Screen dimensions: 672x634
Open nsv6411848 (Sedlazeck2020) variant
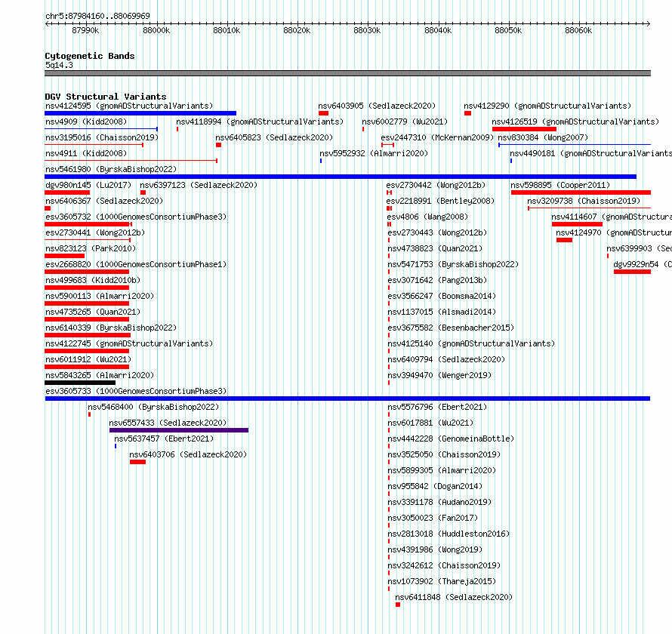coord(454,597)
